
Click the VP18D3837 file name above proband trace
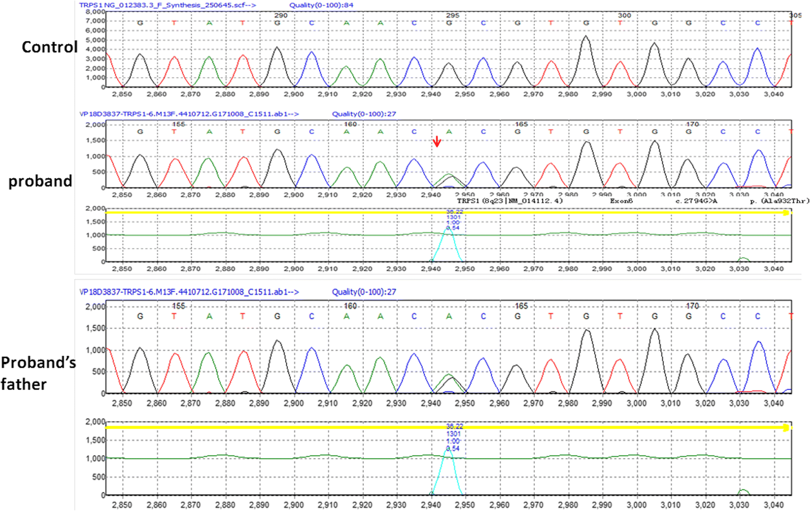[x=189, y=114]
